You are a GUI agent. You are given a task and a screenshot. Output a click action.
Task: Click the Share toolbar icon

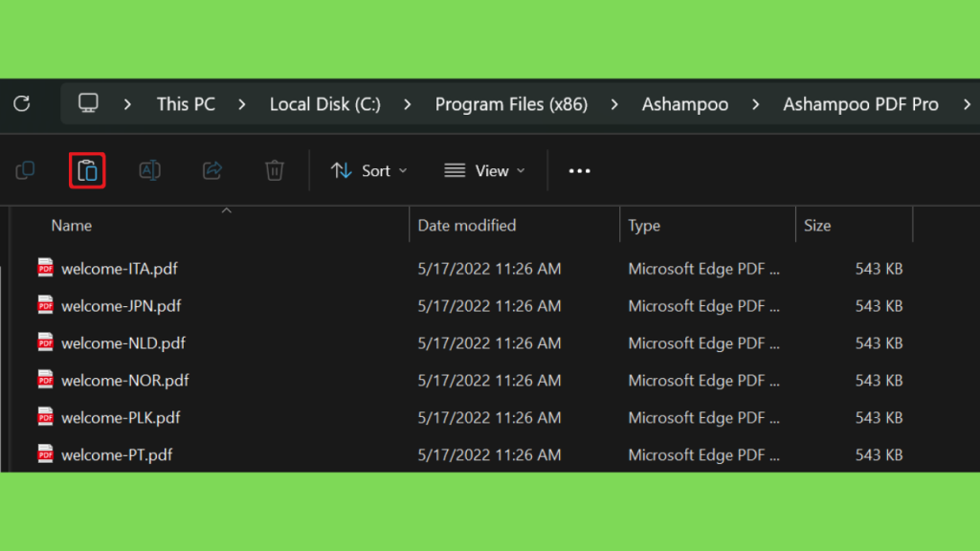pyautogui.click(x=212, y=170)
